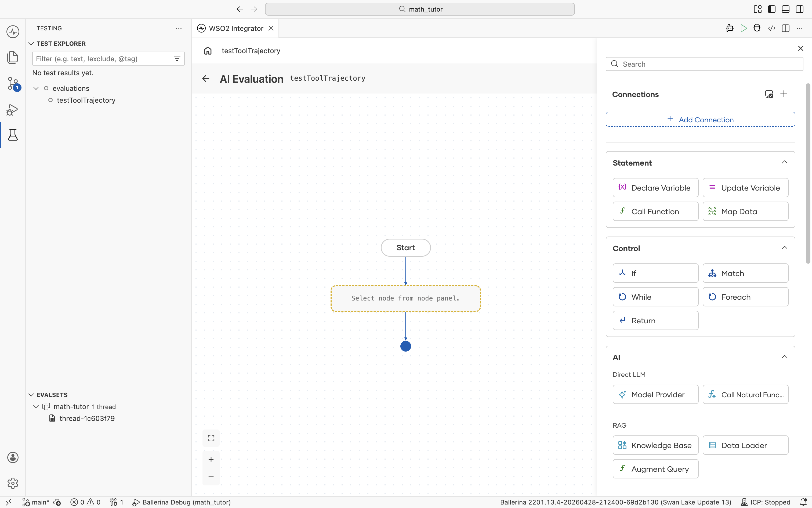
Task: Show source code view icon
Action: coord(771,28)
